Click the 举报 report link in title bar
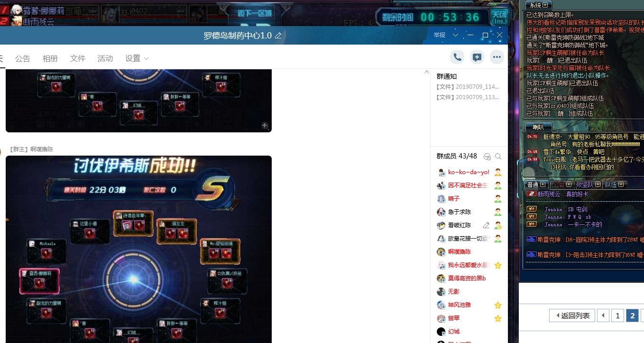The image size is (644, 343). [x=440, y=35]
